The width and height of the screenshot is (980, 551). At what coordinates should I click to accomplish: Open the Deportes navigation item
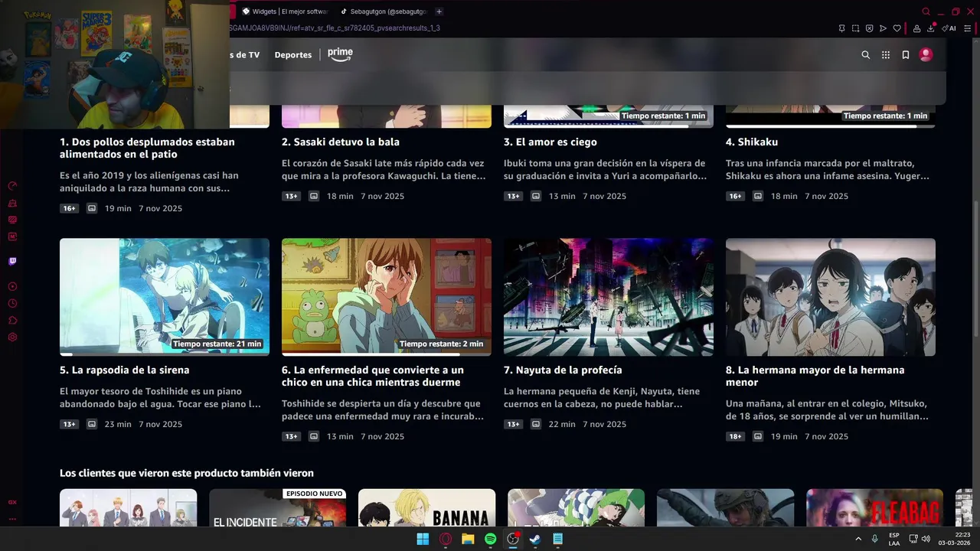pyautogui.click(x=293, y=55)
